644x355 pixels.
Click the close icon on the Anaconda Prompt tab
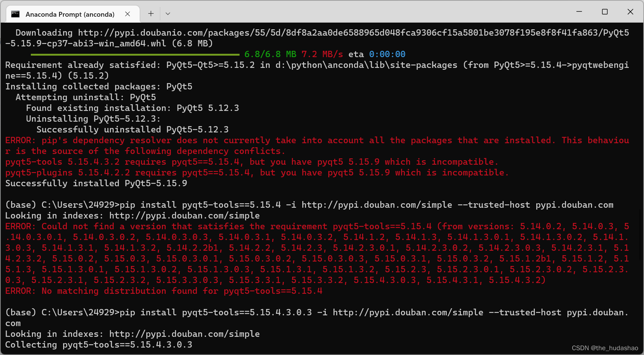[128, 14]
